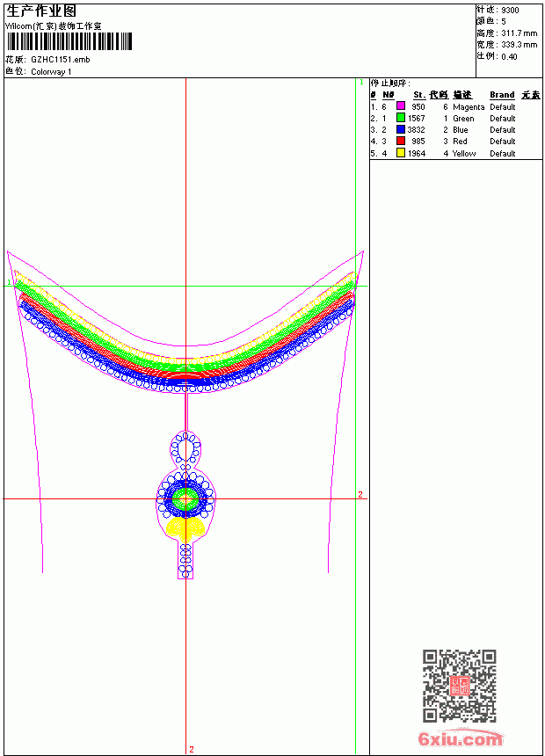This screenshot has height=756, width=545.
Task: Click the Magenta color swatch
Action: (400, 106)
